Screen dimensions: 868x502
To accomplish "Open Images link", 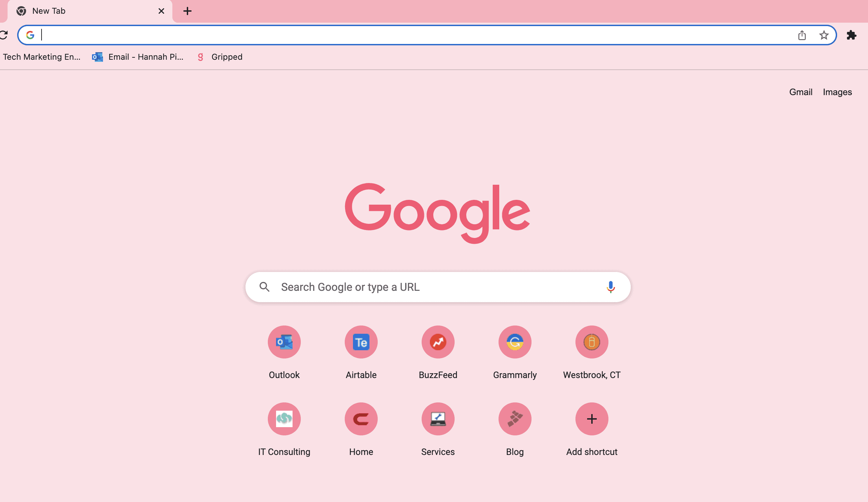I will click(837, 92).
